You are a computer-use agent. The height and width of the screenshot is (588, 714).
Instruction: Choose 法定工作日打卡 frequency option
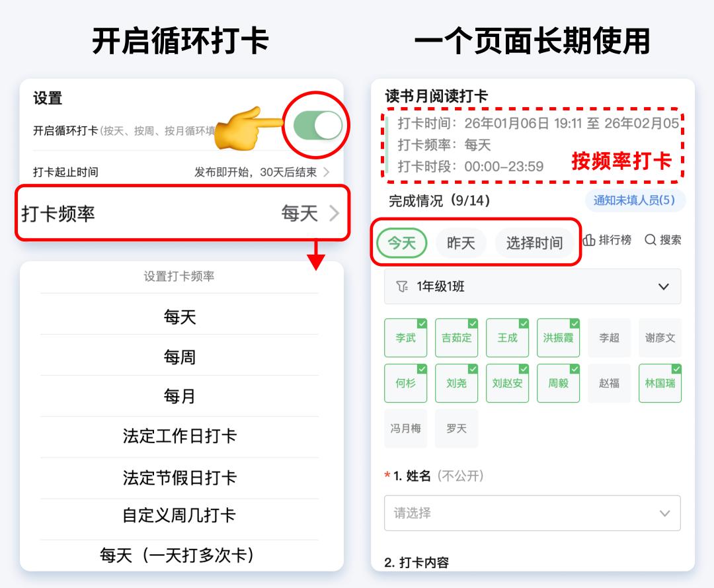[x=180, y=437]
